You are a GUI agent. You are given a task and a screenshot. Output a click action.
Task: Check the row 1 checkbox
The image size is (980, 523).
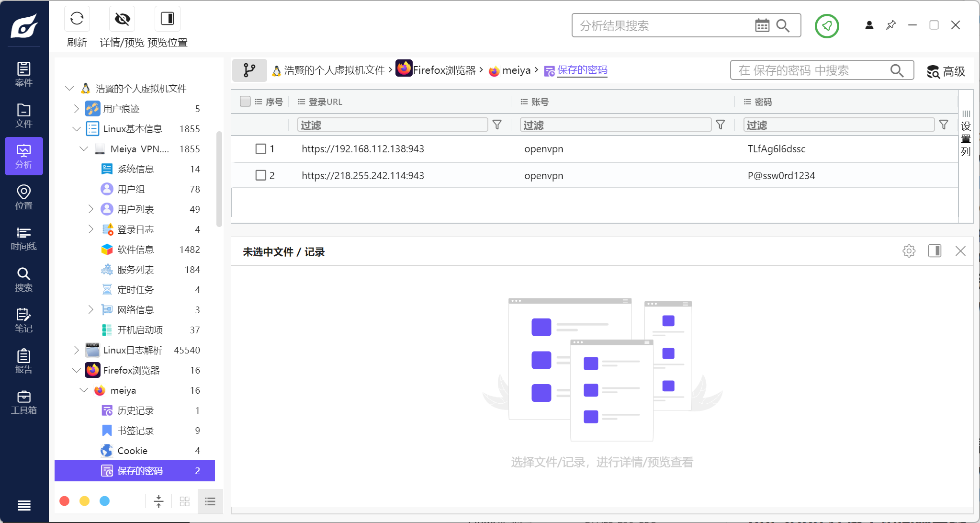[260, 149]
